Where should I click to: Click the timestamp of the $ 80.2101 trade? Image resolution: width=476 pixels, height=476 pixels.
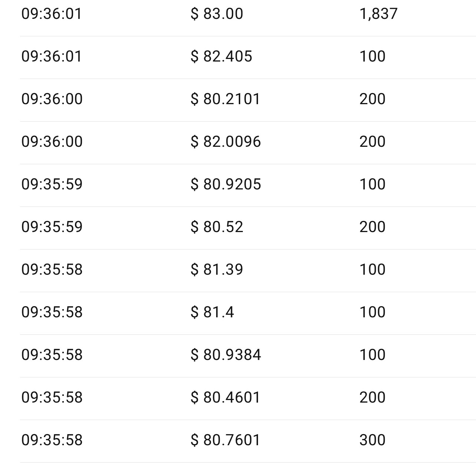point(52,99)
